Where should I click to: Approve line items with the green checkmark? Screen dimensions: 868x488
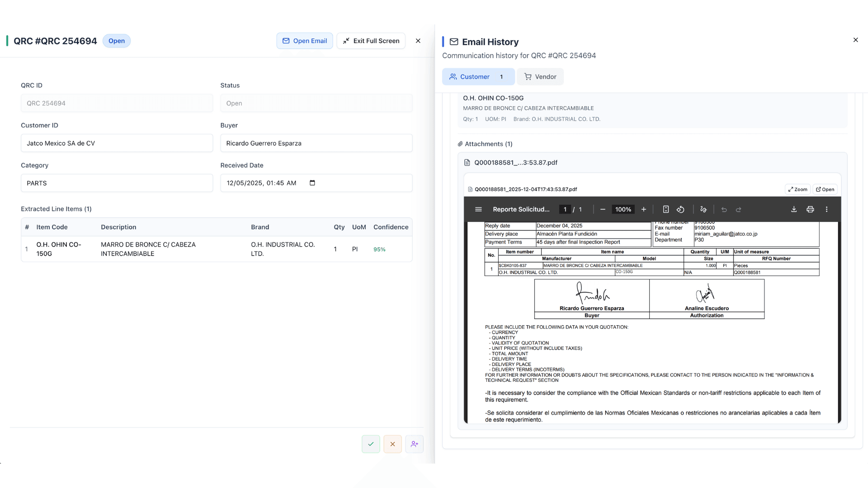pos(371,444)
